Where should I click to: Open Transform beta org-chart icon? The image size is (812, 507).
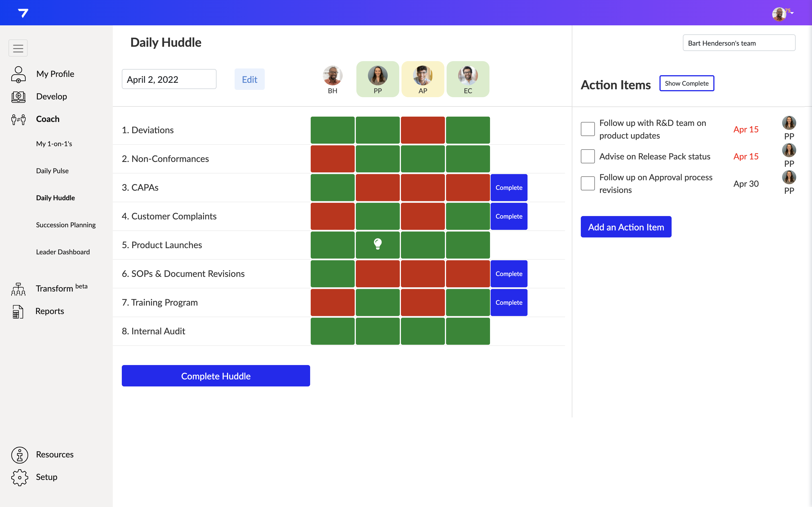(18, 289)
